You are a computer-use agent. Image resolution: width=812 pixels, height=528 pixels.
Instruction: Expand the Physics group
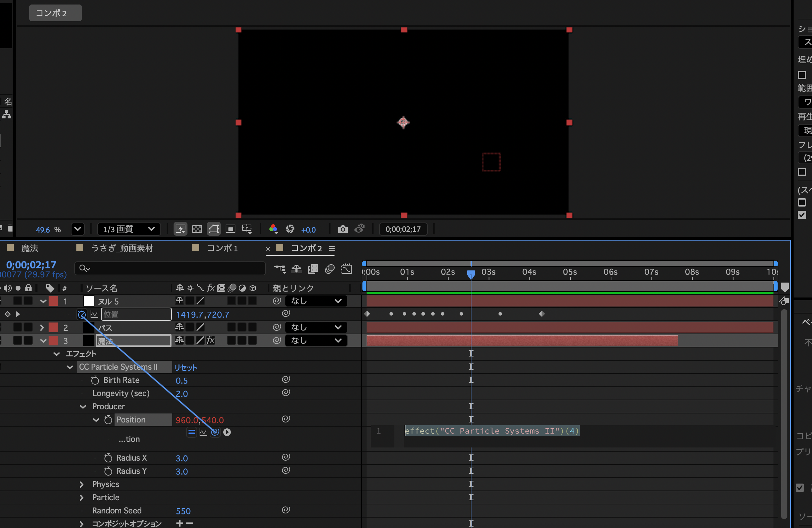click(x=82, y=485)
